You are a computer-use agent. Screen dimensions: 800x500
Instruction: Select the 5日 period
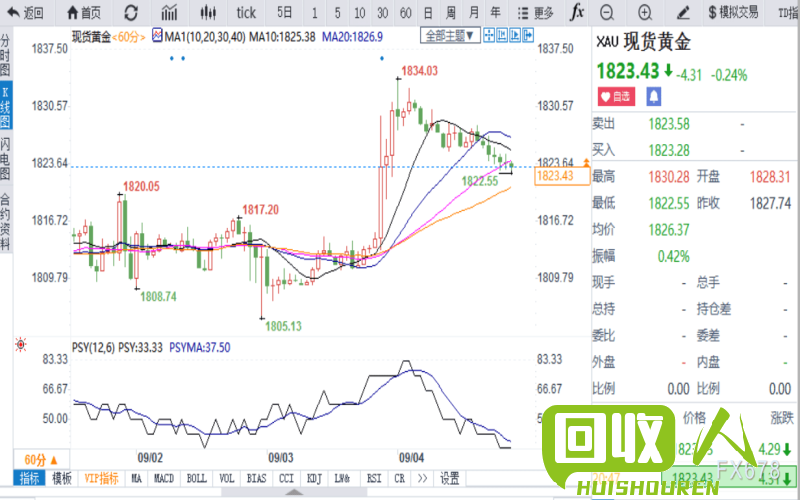pyautogui.click(x=285, y=13)
